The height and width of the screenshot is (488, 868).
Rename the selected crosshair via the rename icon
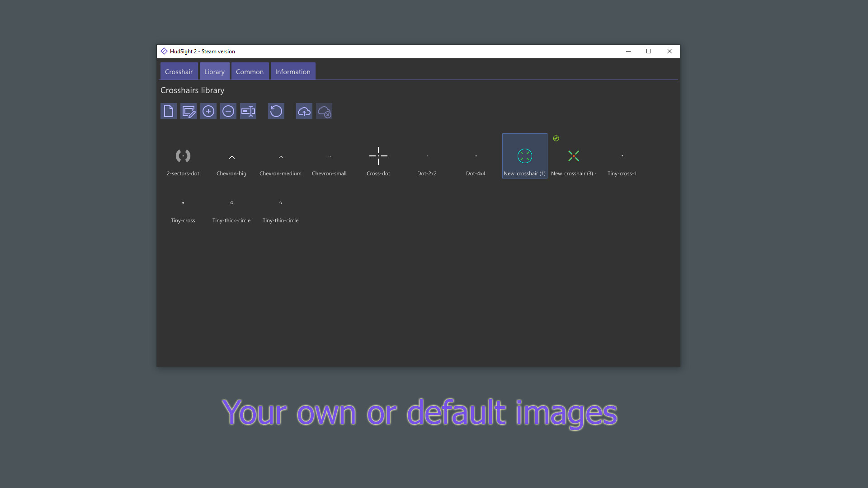pos(248,111)
